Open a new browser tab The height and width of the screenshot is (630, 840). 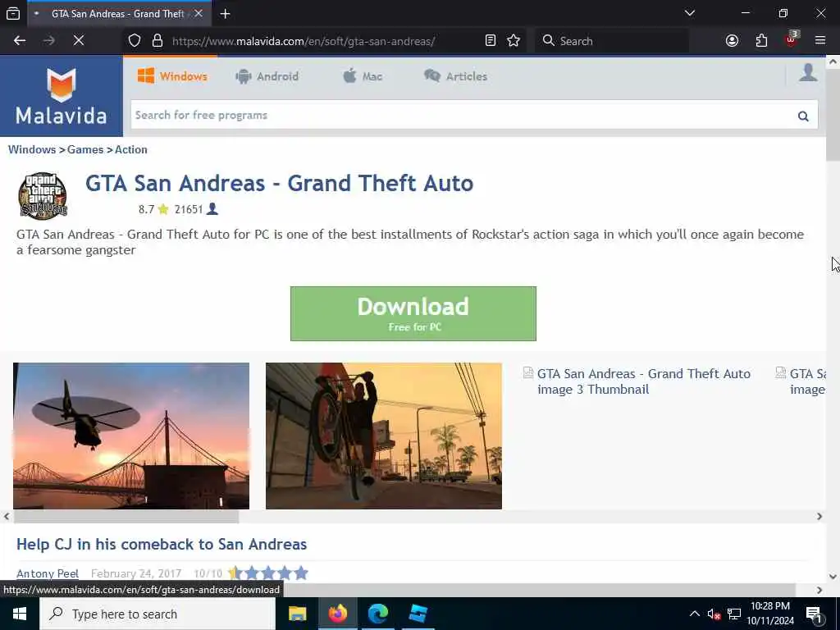(225, 13)
